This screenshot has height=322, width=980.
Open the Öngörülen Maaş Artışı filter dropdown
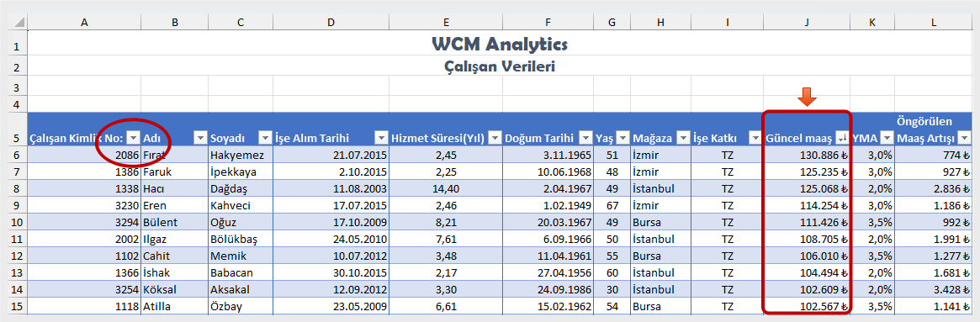pos(965,138)
